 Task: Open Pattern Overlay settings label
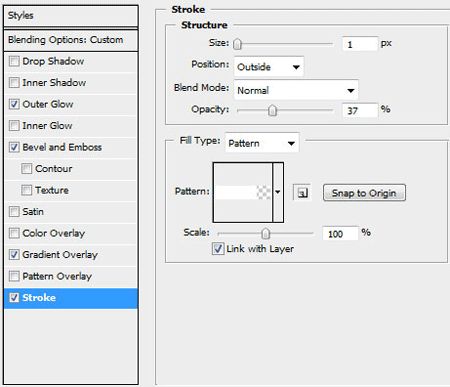click(x=57, y=276)
